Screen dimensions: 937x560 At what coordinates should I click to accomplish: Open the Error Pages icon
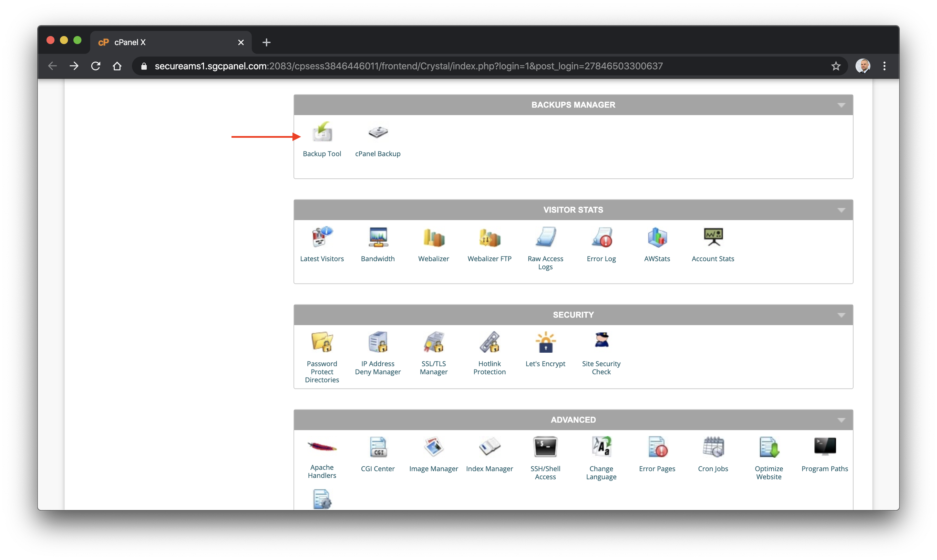[657, 447]
